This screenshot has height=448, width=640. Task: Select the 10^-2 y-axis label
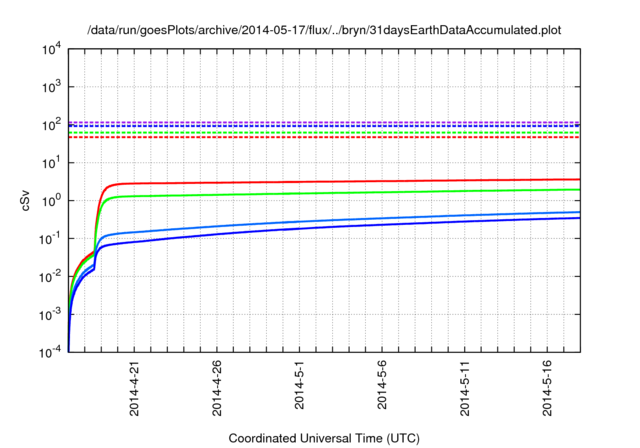pos(50,277)
